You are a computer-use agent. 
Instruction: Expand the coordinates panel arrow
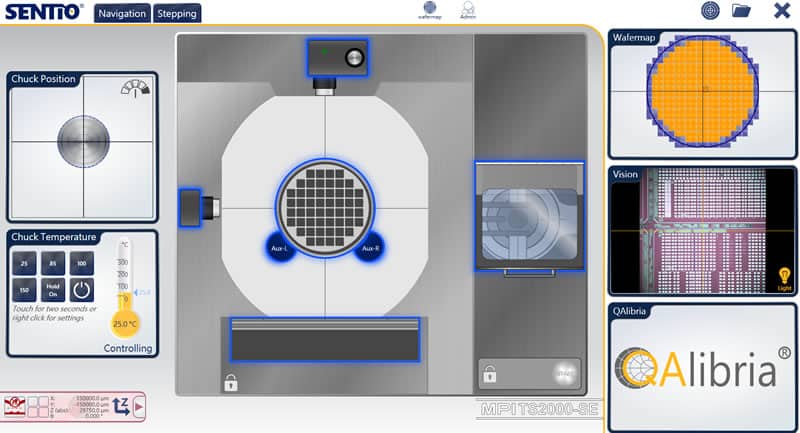(138, 406)
